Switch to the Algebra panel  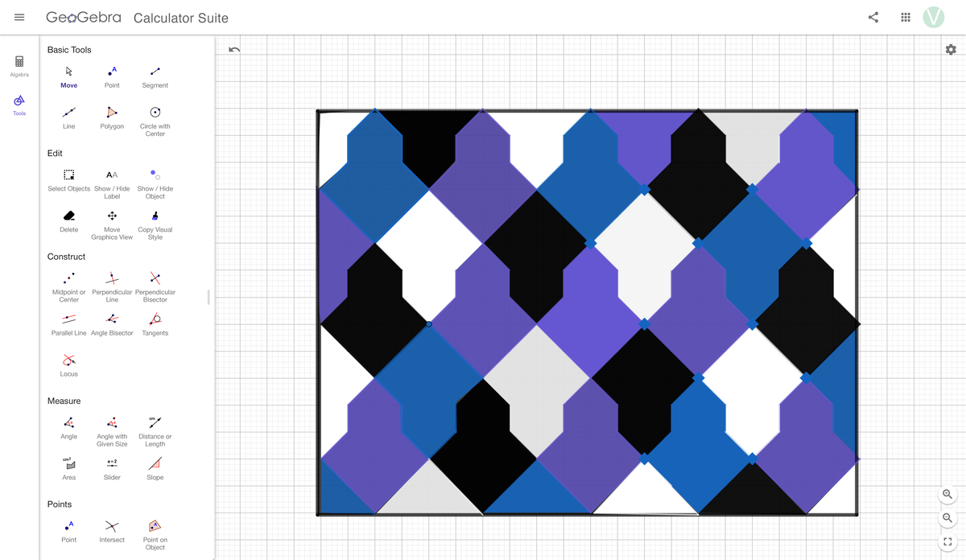[x=19, y=64]
